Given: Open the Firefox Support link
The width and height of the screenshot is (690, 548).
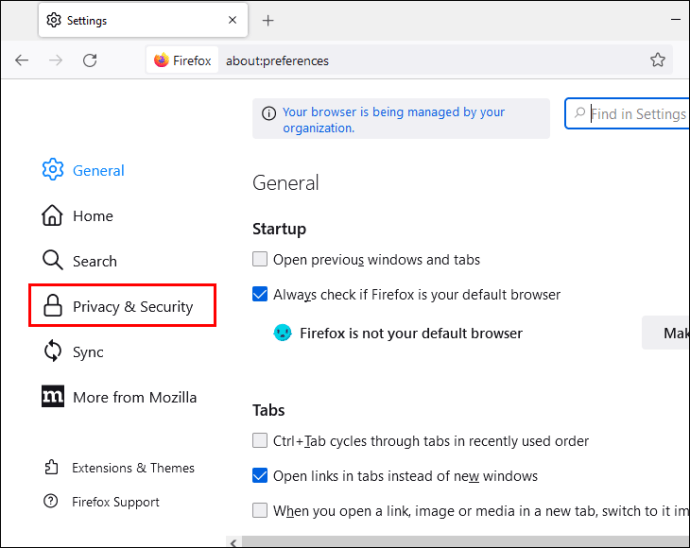Looking at the screenshot, I should point(115,502).
